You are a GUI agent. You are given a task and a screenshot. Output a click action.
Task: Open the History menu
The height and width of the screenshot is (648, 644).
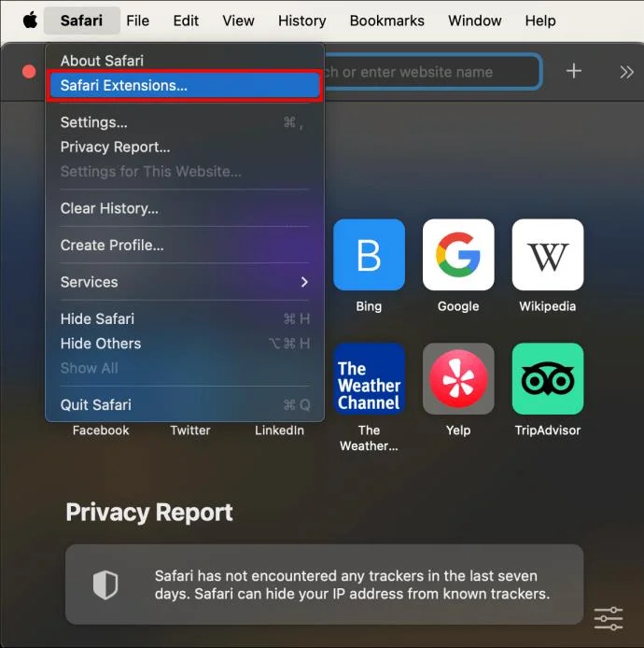coord(301,21)
